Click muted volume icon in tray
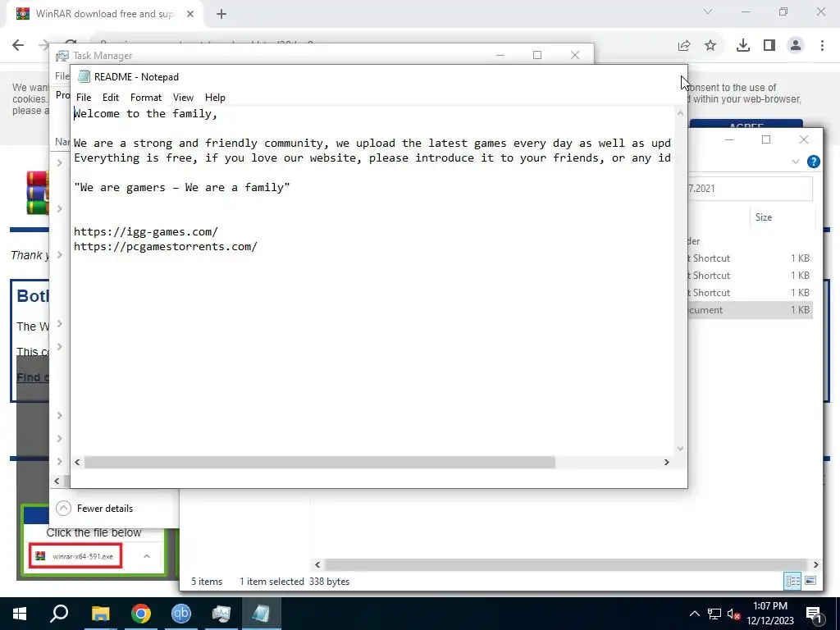This screenshot has height=630, width=840. (733, 614)
